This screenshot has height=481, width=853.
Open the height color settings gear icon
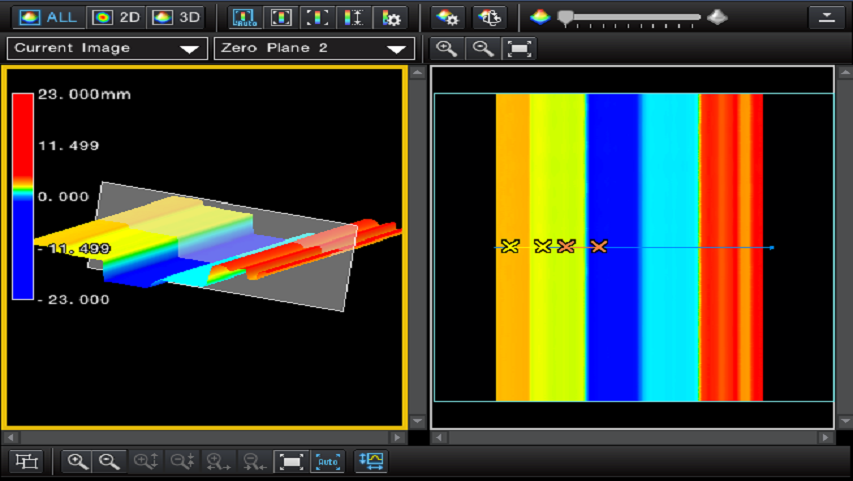[x=389, y=17]
